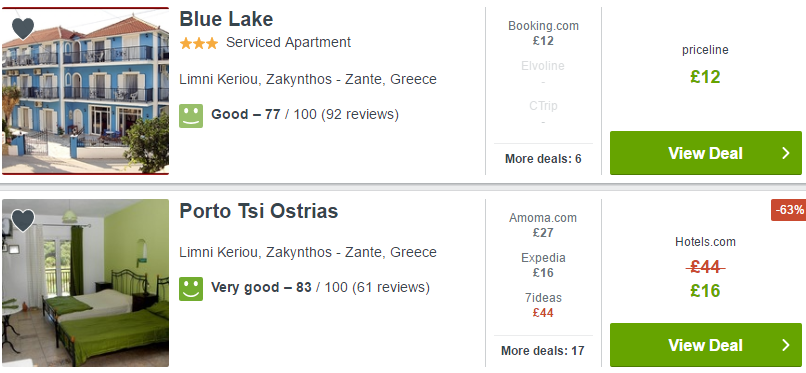This screenshot has width=806, height=373.
Task: Open the Blue Lake building photo
Action: click(85, 91)
